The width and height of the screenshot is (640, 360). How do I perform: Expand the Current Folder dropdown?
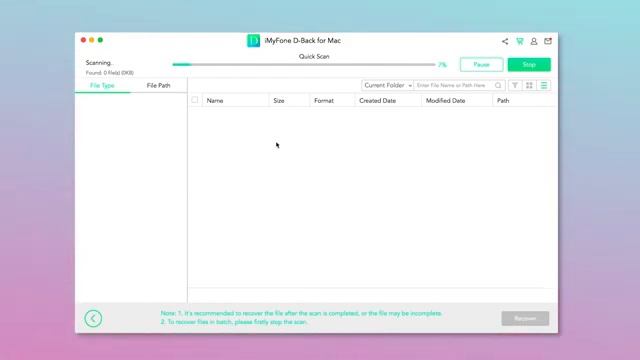point(387,85)
